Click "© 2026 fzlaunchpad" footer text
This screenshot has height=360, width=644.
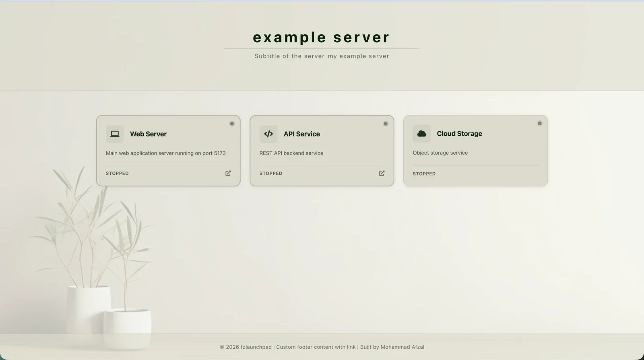click(246, 347)
